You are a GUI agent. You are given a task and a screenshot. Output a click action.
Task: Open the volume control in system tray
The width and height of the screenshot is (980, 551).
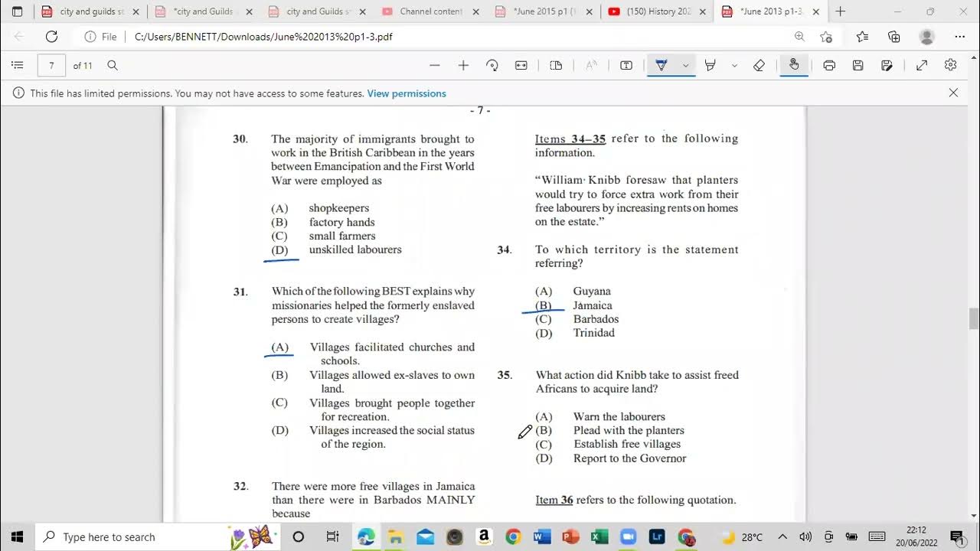pyautogui.click(x=805, y=536)
